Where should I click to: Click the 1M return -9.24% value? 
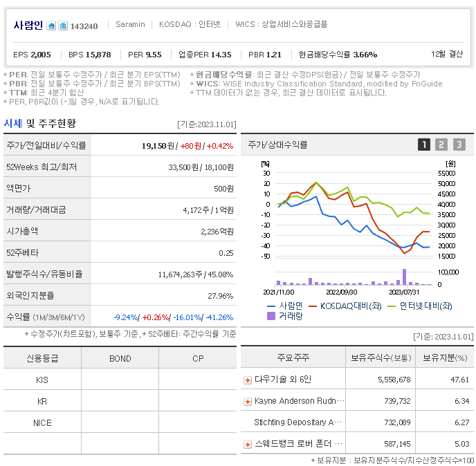tap(126, 317)
